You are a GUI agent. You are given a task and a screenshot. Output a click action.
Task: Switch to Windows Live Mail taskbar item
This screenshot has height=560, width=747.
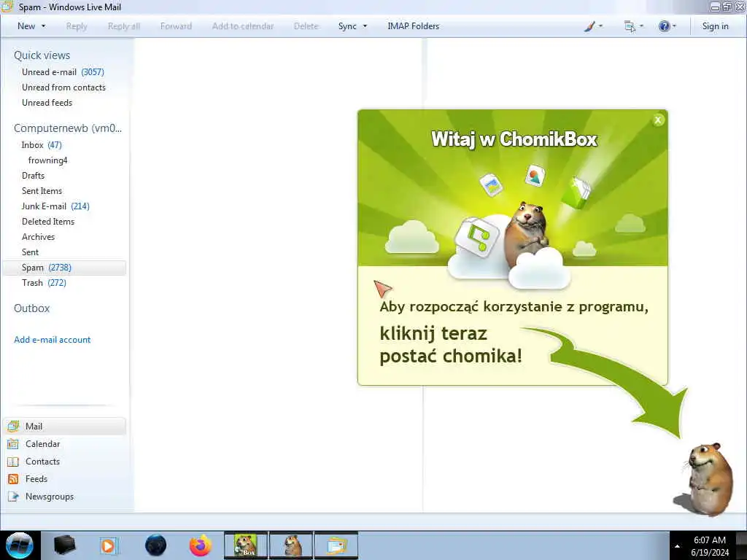coord(336,545)
